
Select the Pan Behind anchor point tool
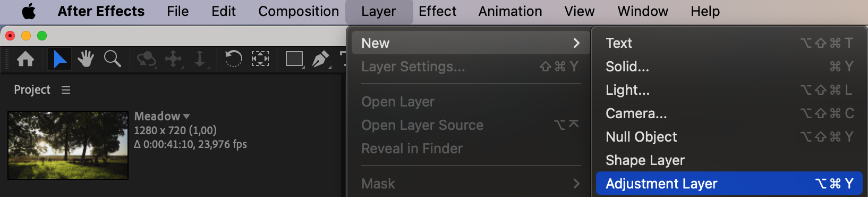click(260, 59)
